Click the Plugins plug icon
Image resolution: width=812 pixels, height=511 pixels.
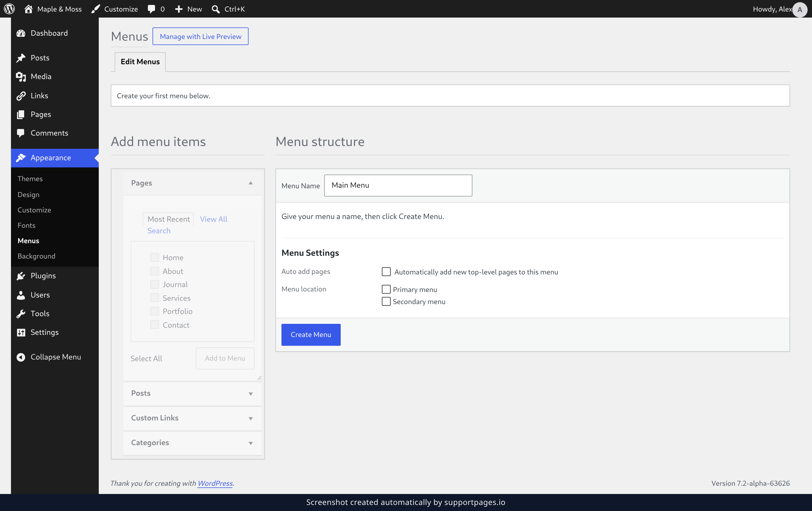tap(21, 276)
